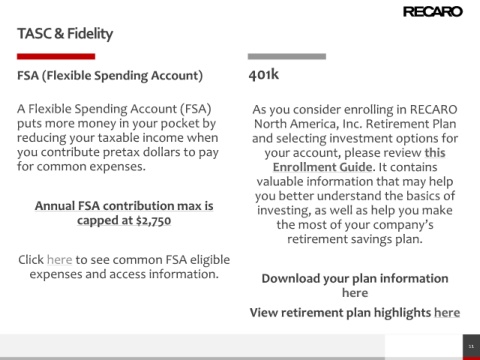Click the 401k Retirement Plan paragraph
This screenshot has width=480, height=360.
(355, 174)
